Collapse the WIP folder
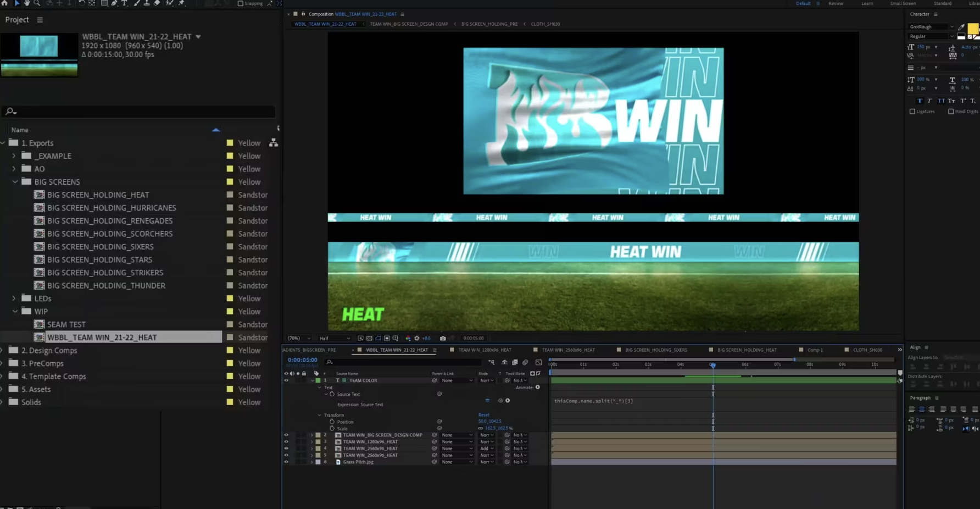This screenshot has height=509, width=980. 15,311
